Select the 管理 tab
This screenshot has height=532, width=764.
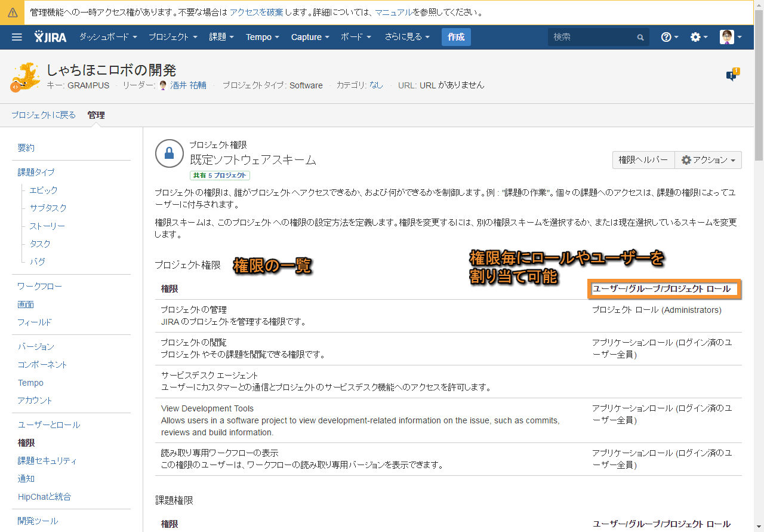(96, 115)
